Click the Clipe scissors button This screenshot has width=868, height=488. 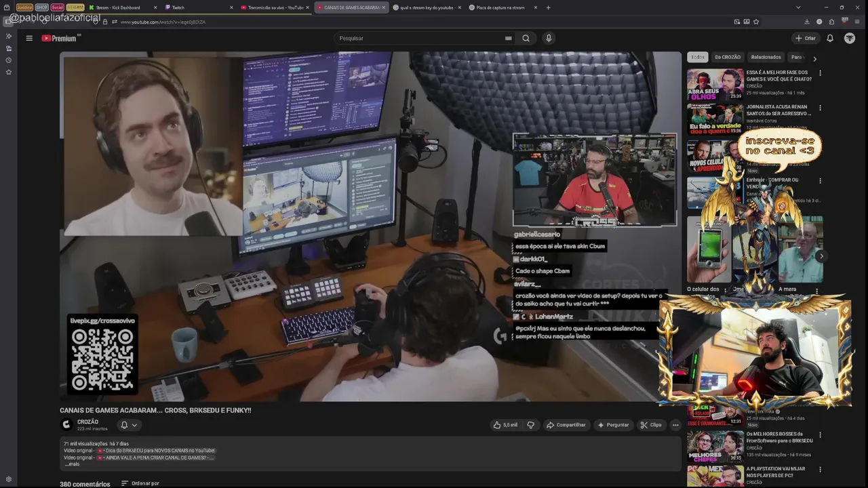coord(651,425)
